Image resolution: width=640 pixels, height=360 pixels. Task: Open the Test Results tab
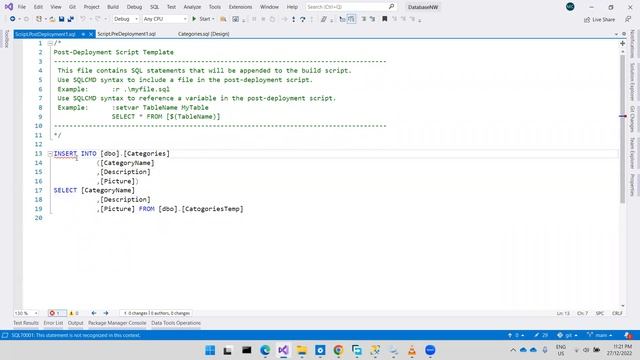click(26, 323)
